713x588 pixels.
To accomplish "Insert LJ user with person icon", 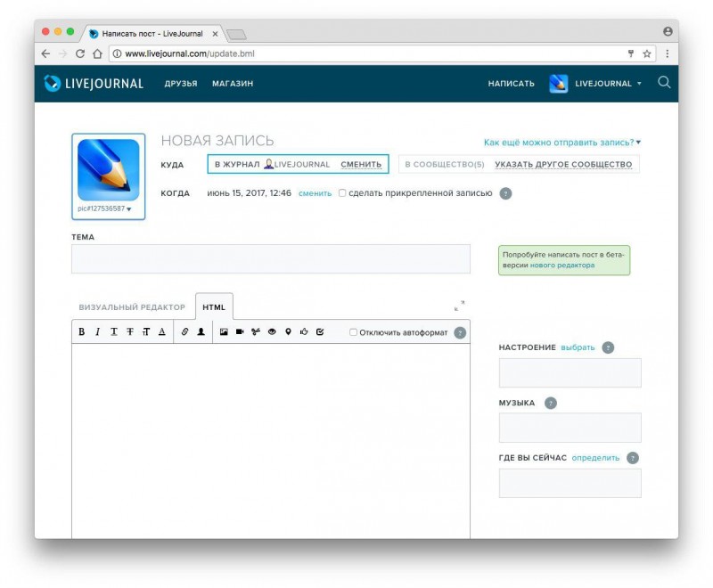I will click(201, 332).
